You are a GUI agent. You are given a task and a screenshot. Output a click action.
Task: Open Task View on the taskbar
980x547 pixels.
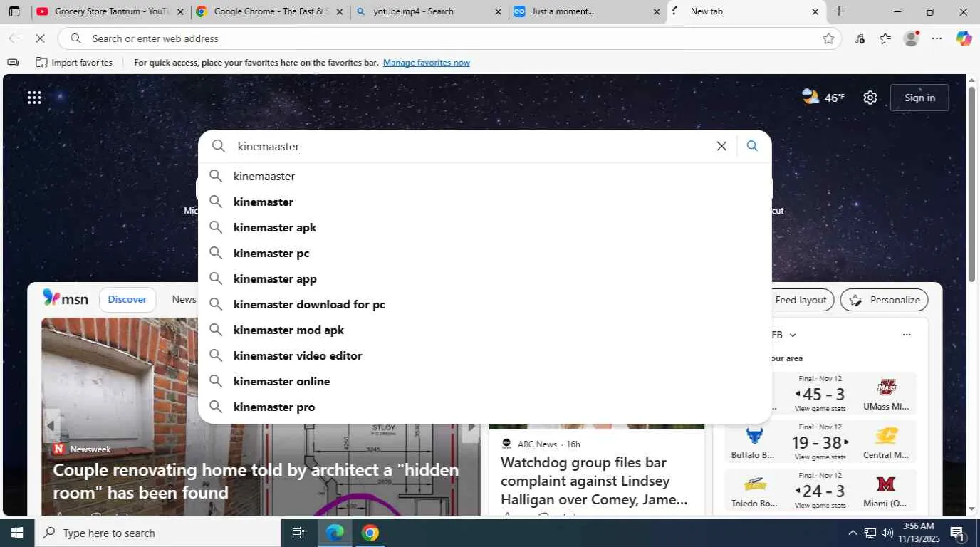[x=298, y=533]
